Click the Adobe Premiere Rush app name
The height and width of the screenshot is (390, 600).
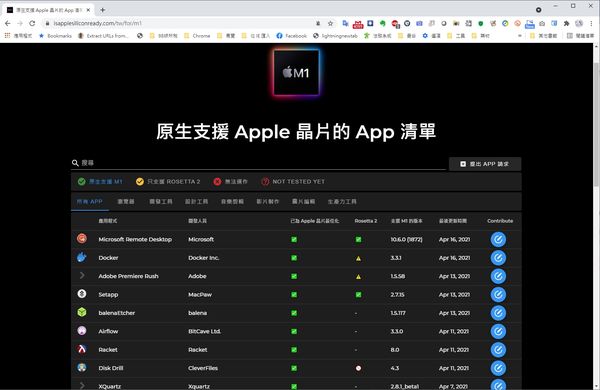(128, 276)
